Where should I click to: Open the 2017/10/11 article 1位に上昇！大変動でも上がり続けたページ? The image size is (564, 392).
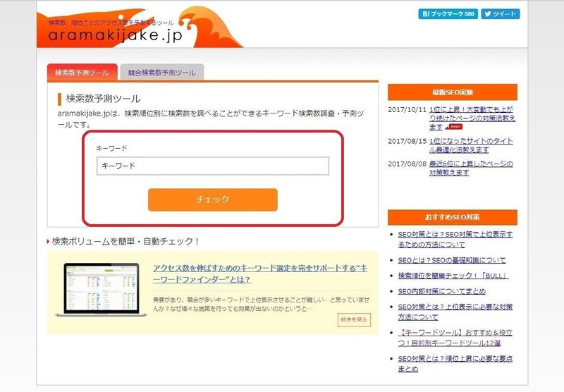click(x=472, y=118)
